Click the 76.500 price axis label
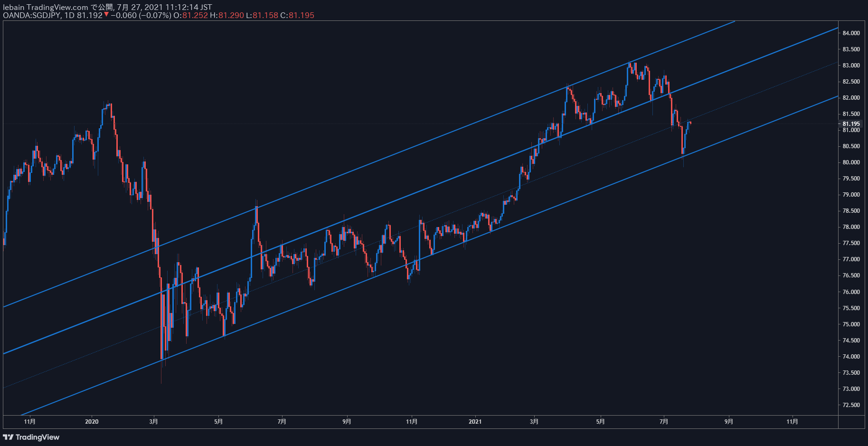The height and width of the screenshot is (446, 868). [851, 275]
